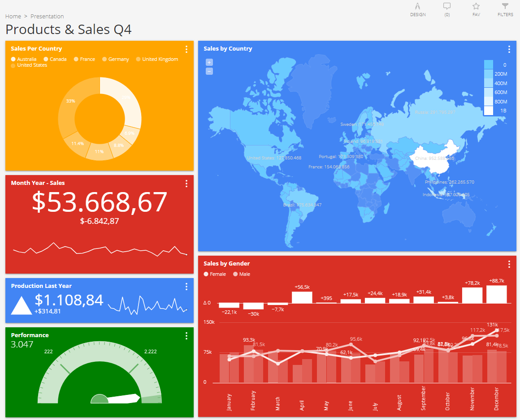Zoom out on the map using the minus icon

209,71
